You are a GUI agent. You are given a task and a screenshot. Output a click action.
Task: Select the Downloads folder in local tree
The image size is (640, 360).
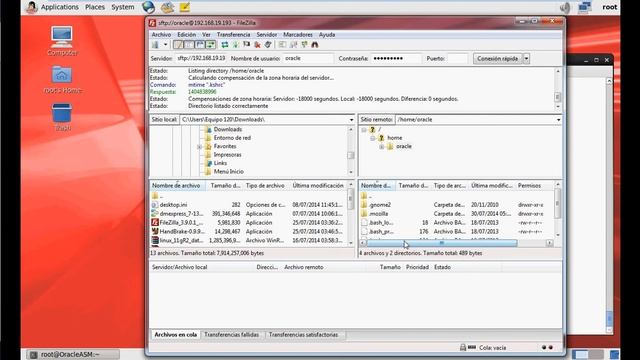point(228,129)
